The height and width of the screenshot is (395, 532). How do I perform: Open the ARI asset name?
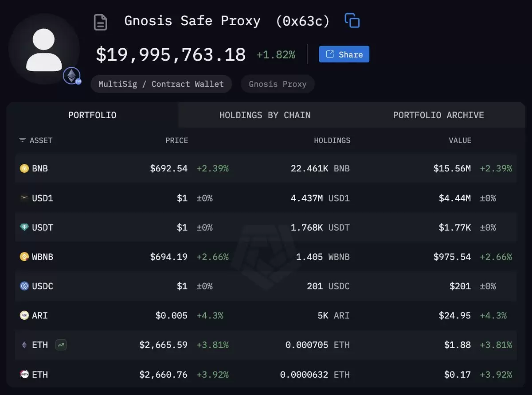pos(40,316)
